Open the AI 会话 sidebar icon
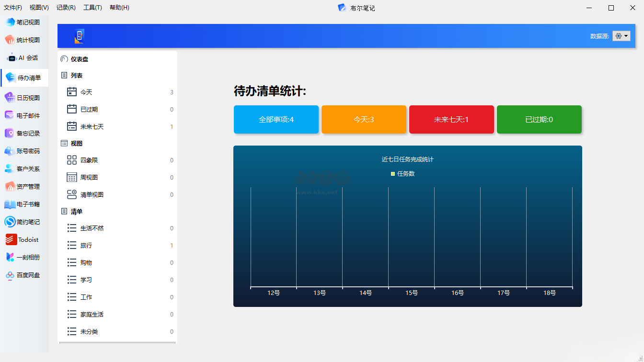 [11, 57]
